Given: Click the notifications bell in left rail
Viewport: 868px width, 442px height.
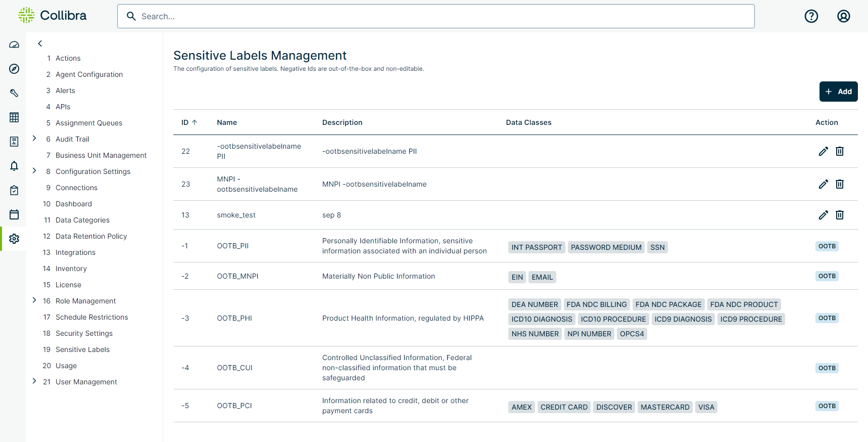Looking at the screenshot, I should tap(14, 166).
